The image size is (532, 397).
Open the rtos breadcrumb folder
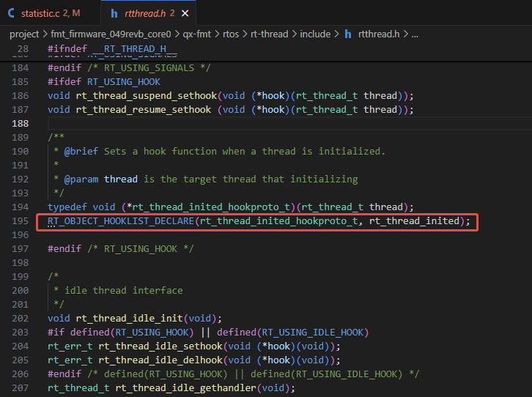(x=231, y=34)
